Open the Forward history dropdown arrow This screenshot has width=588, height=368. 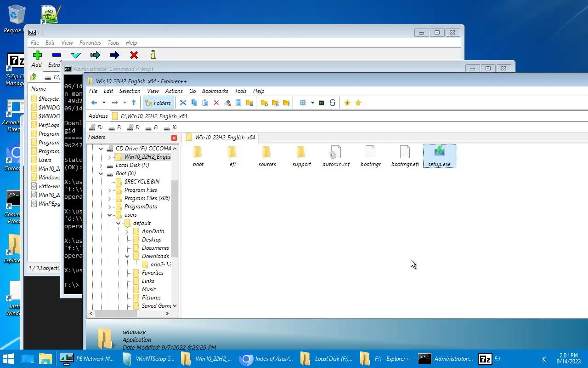(124, 103)
